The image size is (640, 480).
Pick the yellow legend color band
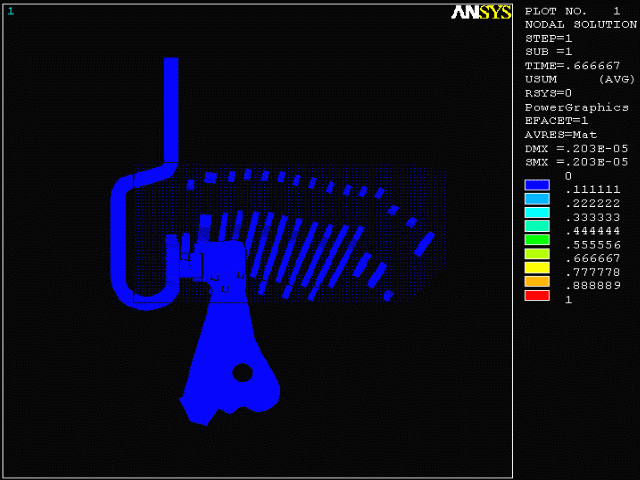[x=538, y=267]
